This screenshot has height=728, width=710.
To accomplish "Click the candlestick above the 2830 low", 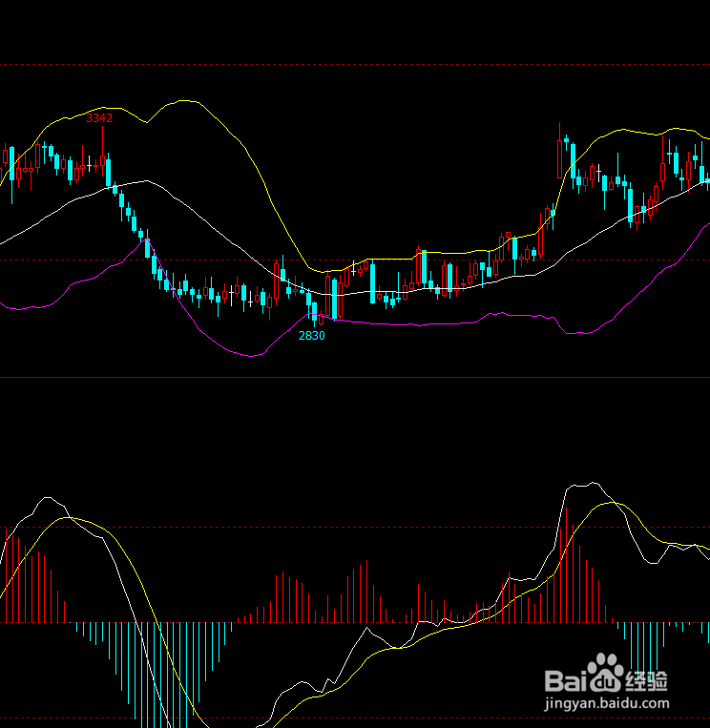I will point(314,313).
